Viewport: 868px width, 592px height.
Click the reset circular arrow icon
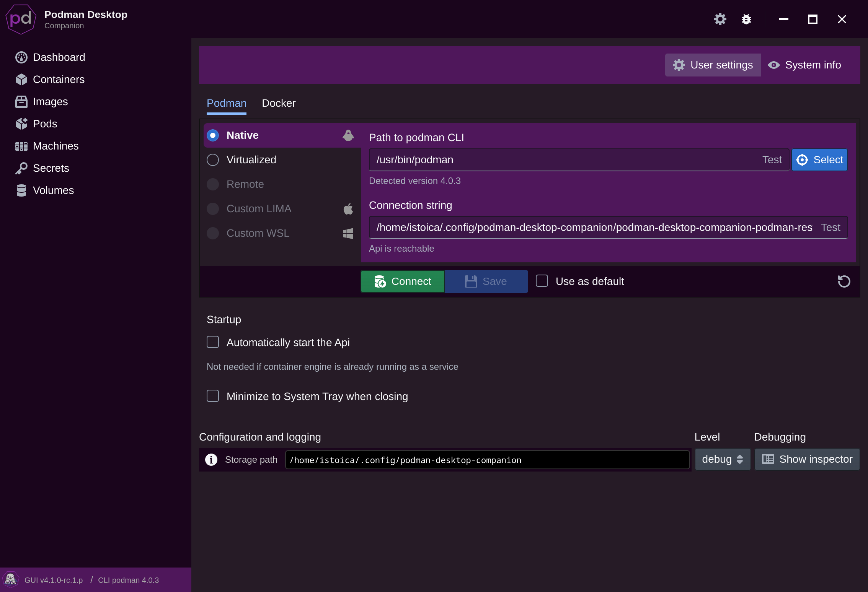tap(844, 281)
